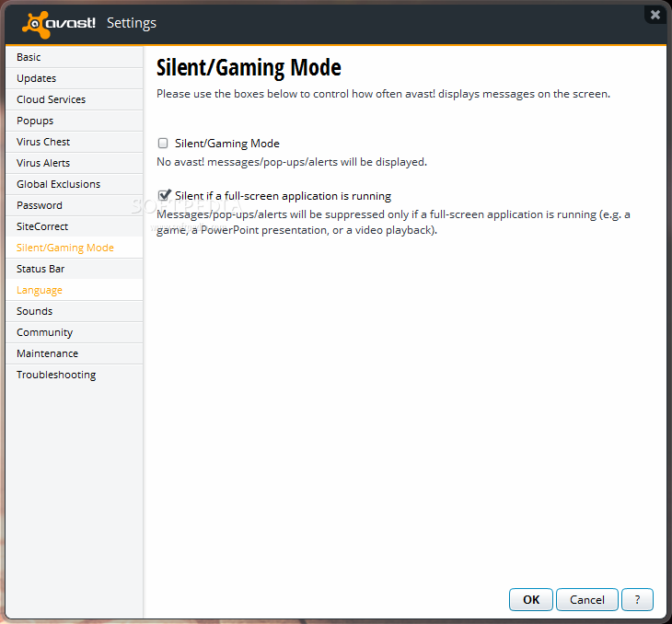Click 'Messages/pop-ups/alerts will be suppressed' description text
This screenshot has height=624, width=672.
pos(393,222)
